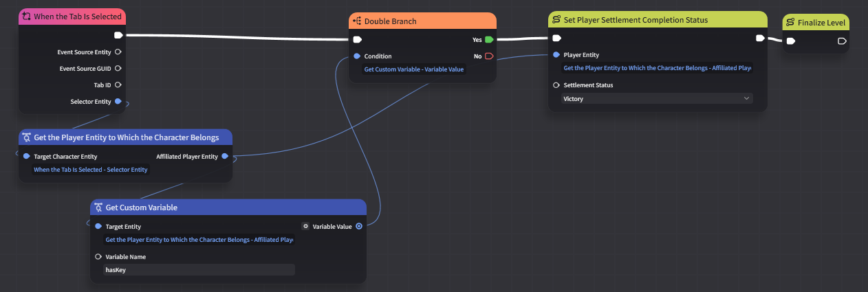Click the Affiliated Player Entity output pin

[x=225, y=156]
